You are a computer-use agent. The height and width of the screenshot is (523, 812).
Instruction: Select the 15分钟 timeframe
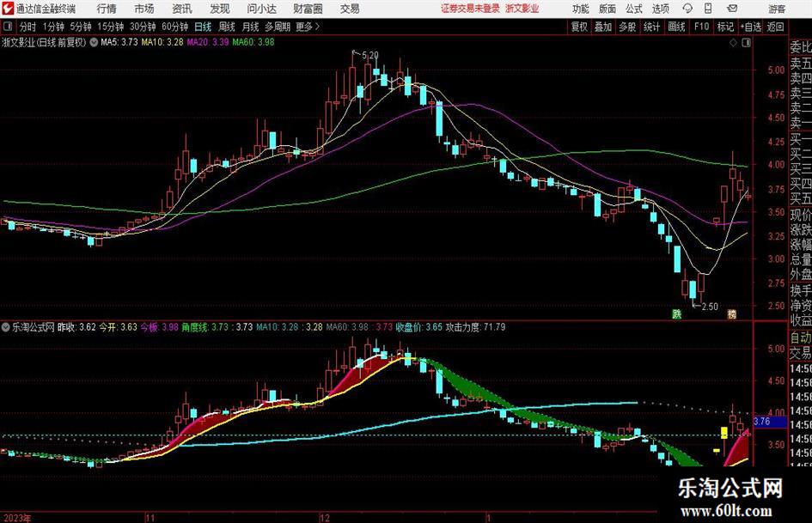point(110,27)
